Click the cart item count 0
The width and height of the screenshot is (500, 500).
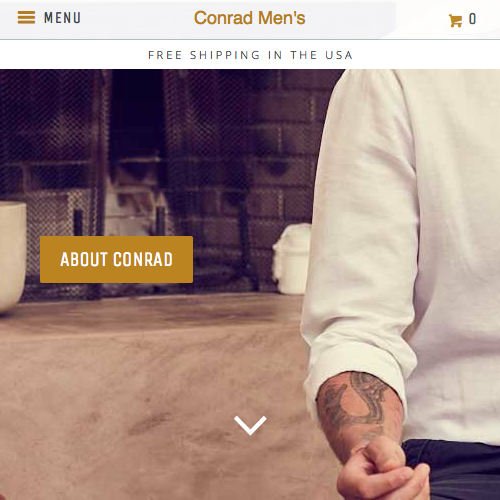(x=472, y=19)
